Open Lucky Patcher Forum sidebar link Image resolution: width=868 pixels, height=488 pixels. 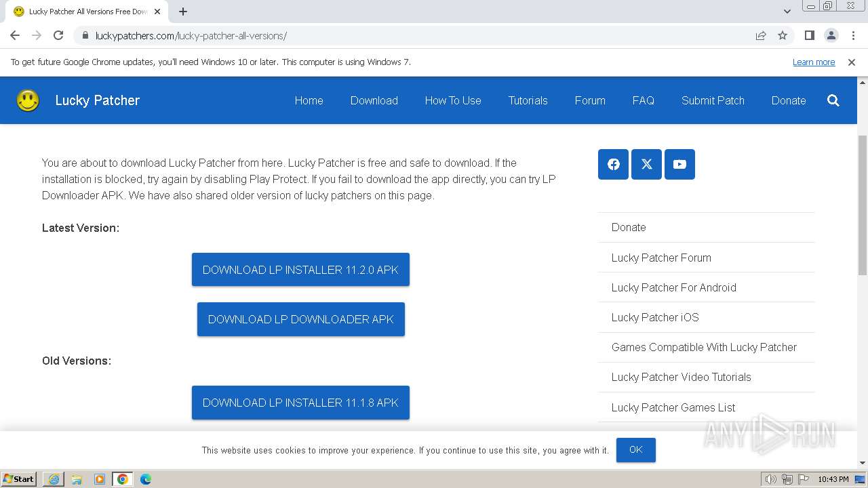(x=661, y=258)
